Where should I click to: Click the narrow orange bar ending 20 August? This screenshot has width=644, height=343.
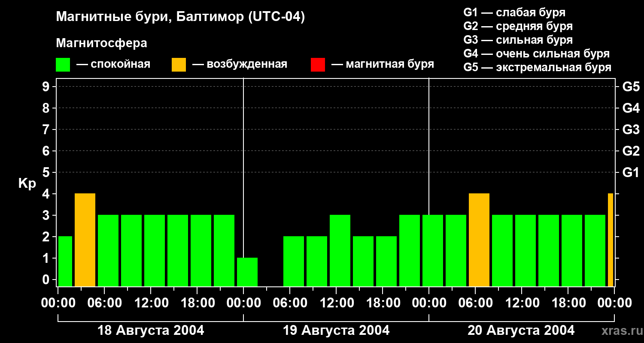(x=611, y=240)
